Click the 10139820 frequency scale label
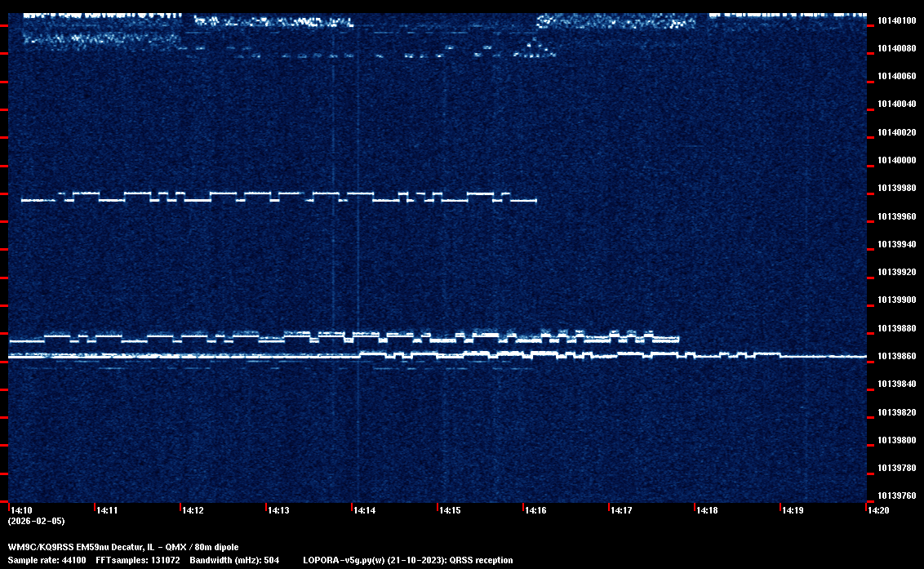The image size is (924, 569). click(896, 412)
